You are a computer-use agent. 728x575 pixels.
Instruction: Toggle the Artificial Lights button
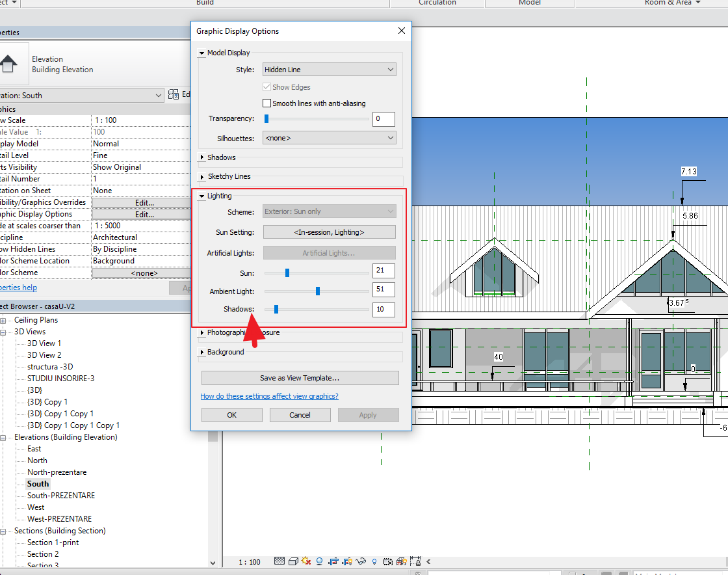[329, 252]
